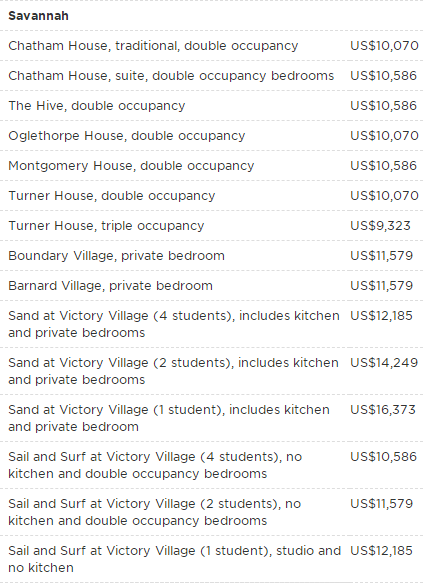Select Turner House double occupancy row

pos(212,196)
